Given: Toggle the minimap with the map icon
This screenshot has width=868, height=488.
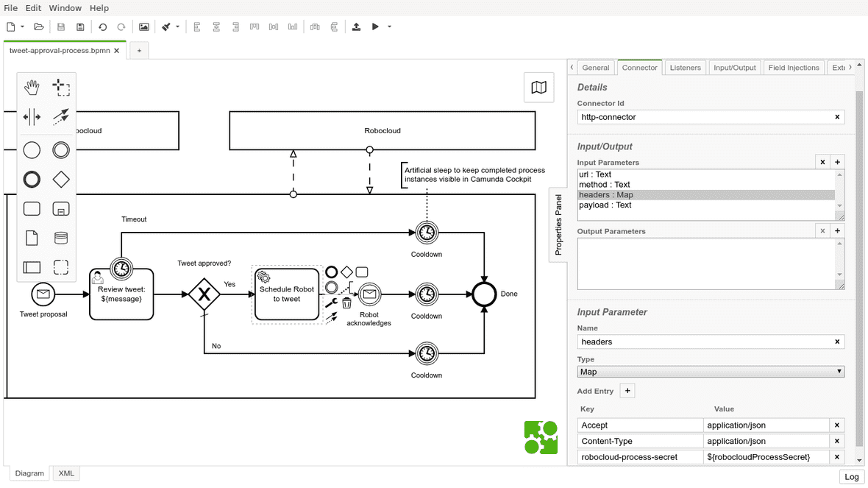Looking at the screenshot, I should point(538,88).
